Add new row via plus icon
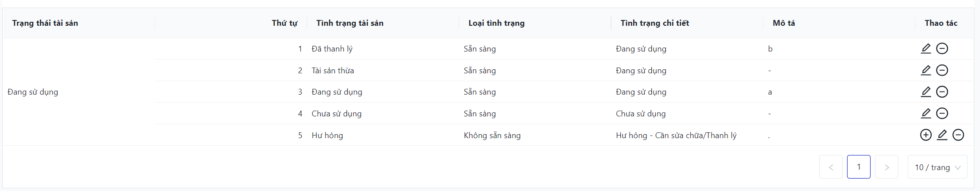 tap(926, 135)
